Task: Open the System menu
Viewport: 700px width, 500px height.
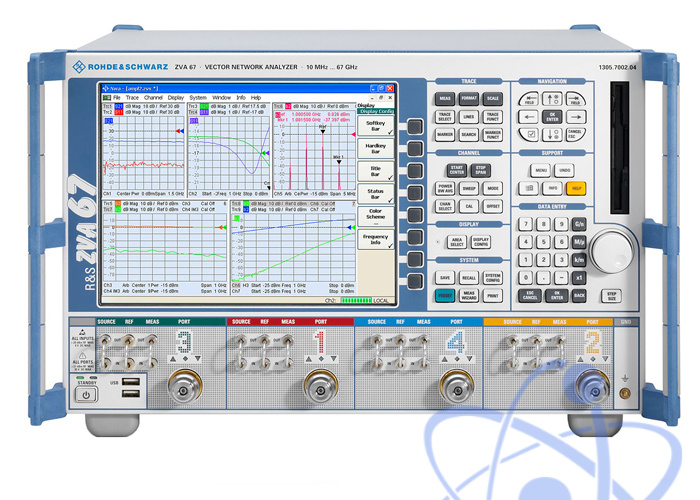Action: click(x=198, y=97)
